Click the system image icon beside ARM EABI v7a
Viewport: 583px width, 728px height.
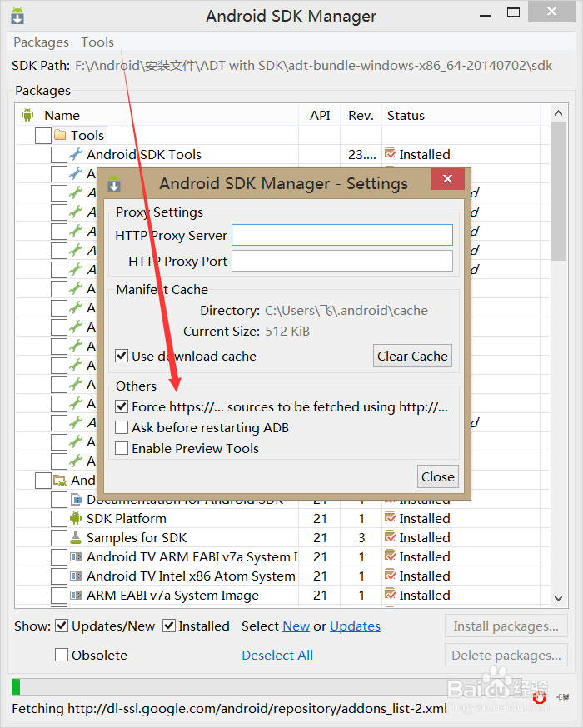pyautogui.click(x=76, y=595)
